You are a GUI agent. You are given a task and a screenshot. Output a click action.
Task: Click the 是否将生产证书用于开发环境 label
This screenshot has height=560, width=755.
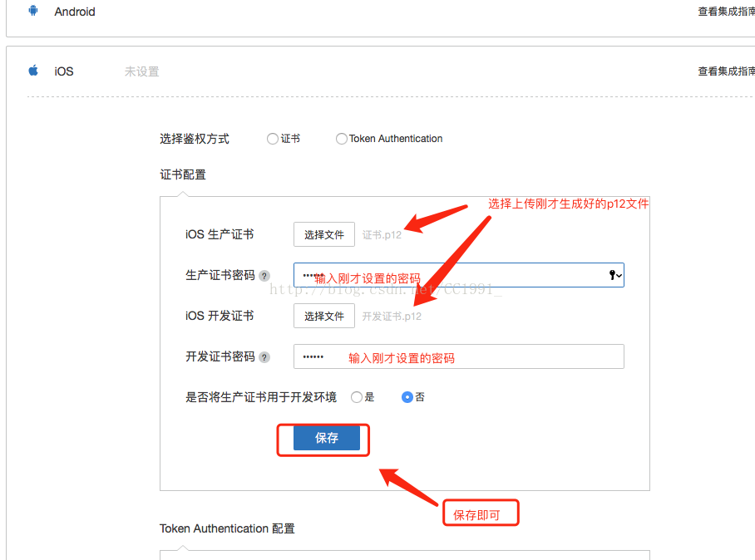(261, 397)
